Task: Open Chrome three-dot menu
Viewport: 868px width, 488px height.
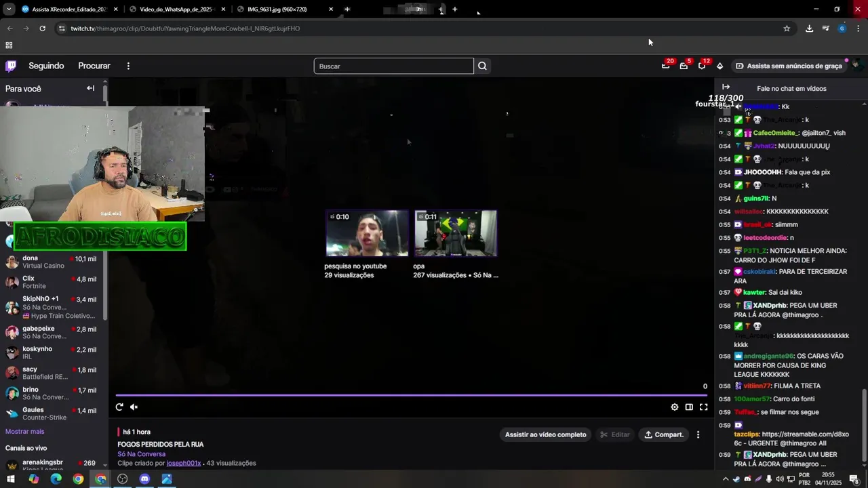Action: click(859, 28)
